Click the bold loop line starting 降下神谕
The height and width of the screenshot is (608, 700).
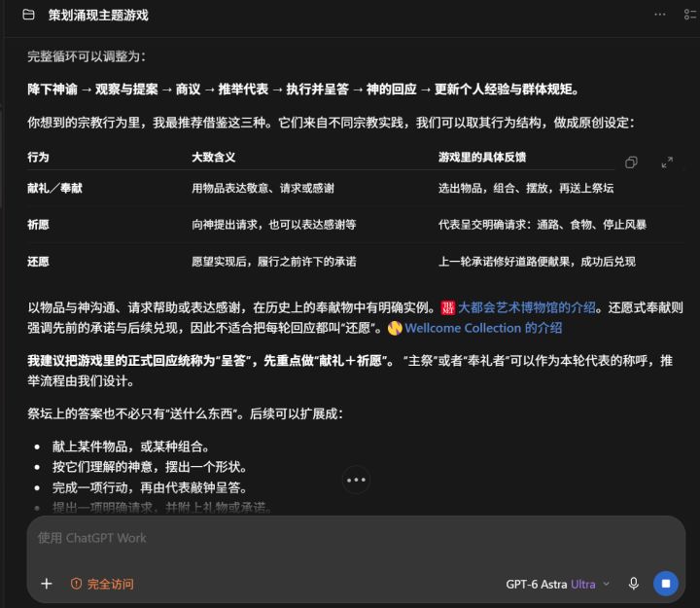[x=302, y=89]
